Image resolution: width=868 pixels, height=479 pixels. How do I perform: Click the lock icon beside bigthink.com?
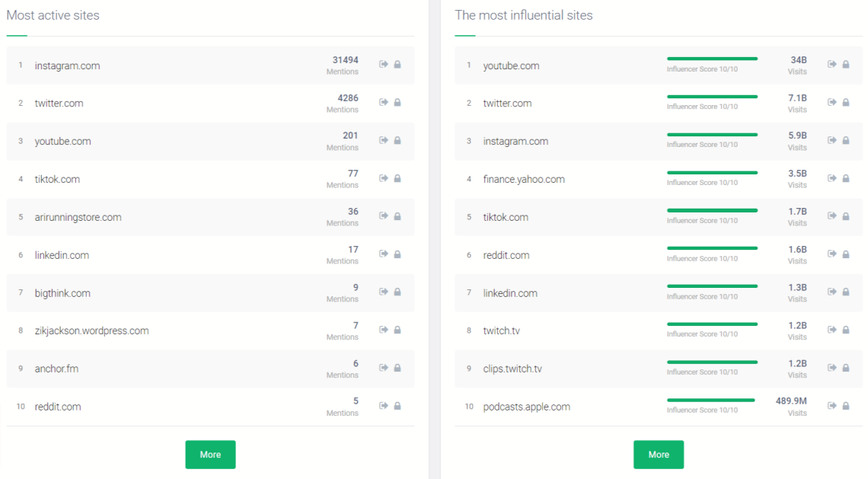coord(397,292)
